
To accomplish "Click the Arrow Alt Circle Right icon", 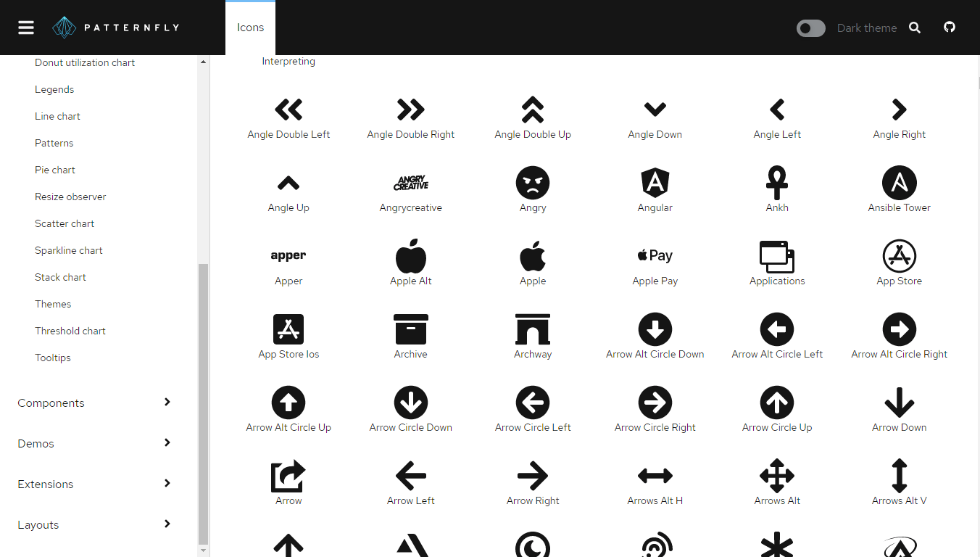I will click(900, 329).
